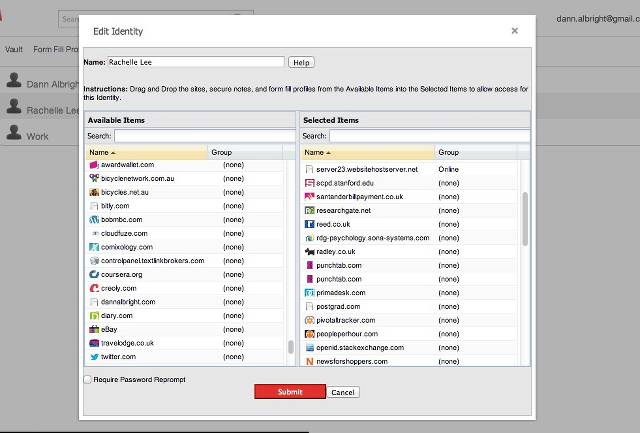The image size is (640, 433).
Task: Sort Available Items by Name column
Action: pyautogui.click(x=147, y=152)
